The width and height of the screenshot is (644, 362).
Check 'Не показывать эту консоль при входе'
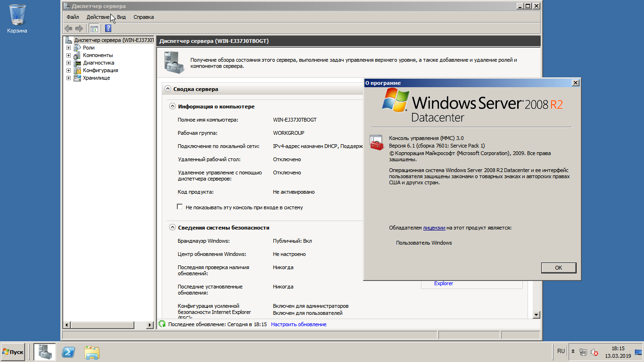pyautogui.click(x=180, y=206)
